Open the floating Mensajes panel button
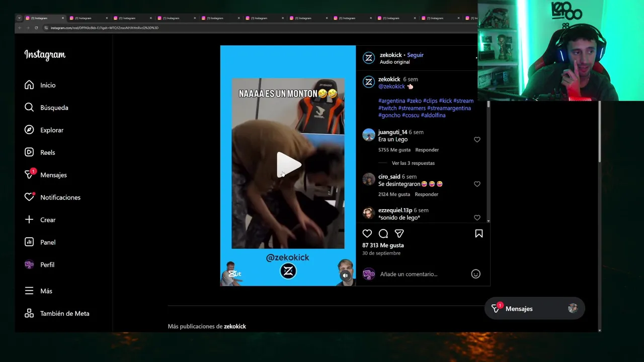This screenshot has height=362, width=644. [534, 309]
